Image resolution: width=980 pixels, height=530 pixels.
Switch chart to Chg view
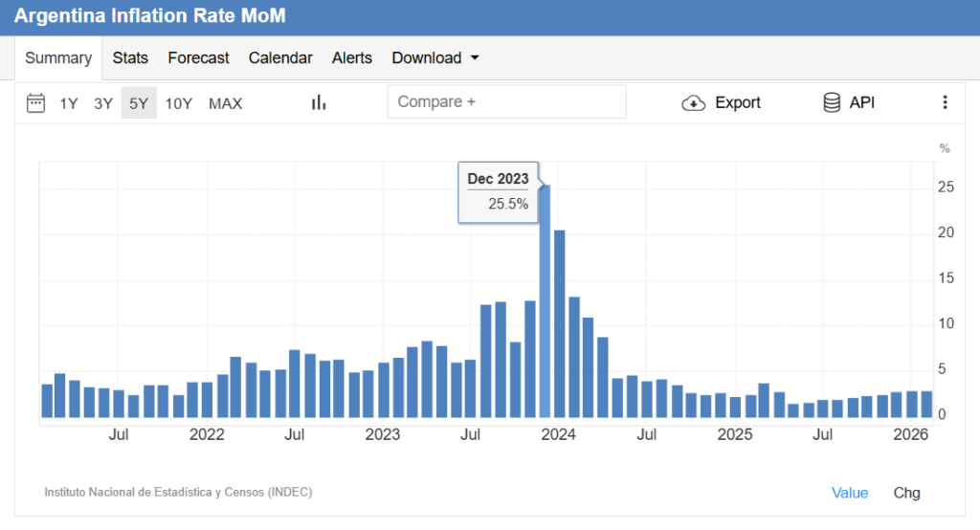pos(906,493)
